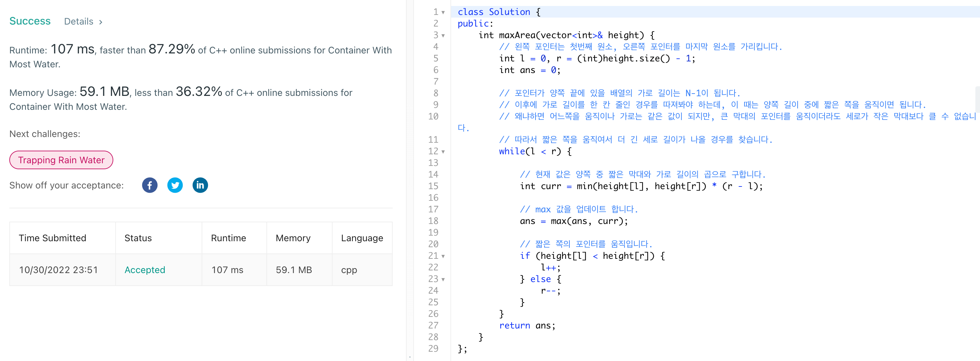Image resolution: width=980 pixels, height=361 pixels.
Task: Place cursor on the 'int ans = 0;' line
Action: pos(530,70)
